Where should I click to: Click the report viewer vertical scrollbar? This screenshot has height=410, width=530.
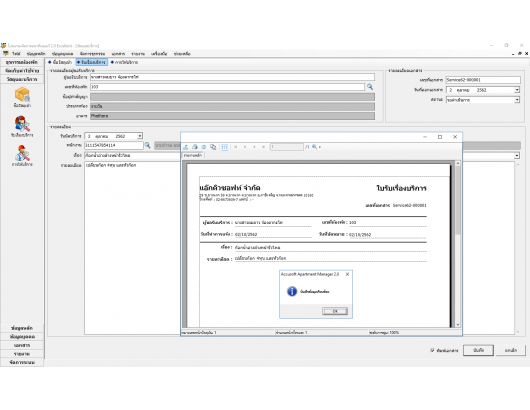(458, 244)
